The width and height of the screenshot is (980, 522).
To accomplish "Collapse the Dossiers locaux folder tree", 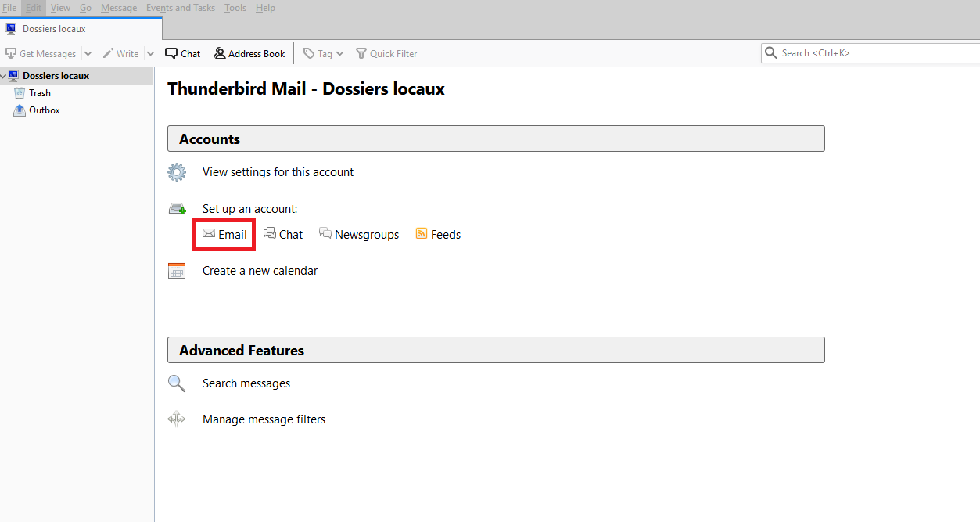I will pos(4,76).
